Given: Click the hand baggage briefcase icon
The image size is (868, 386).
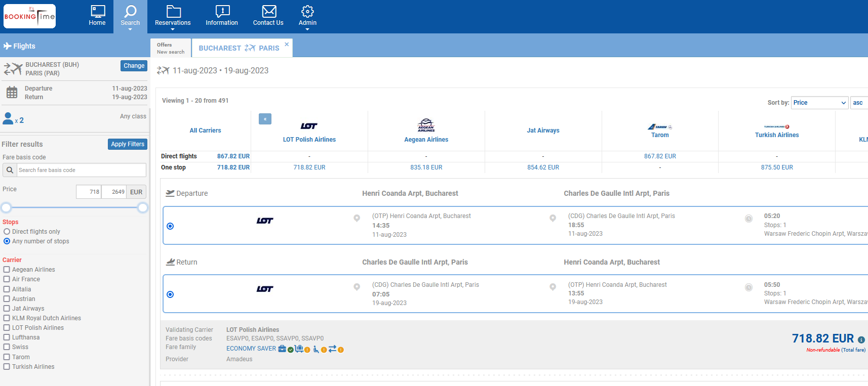Looking at the screenshot, I should pyautogui.click(x=282, y=349).
